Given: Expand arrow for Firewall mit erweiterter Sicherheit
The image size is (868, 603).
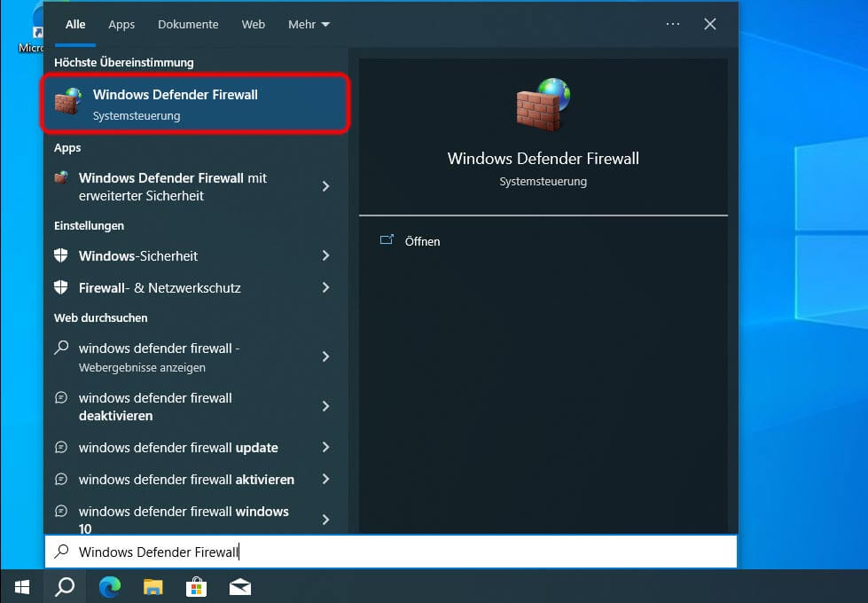Looking at the screenshot, I should tap(325, 186).
